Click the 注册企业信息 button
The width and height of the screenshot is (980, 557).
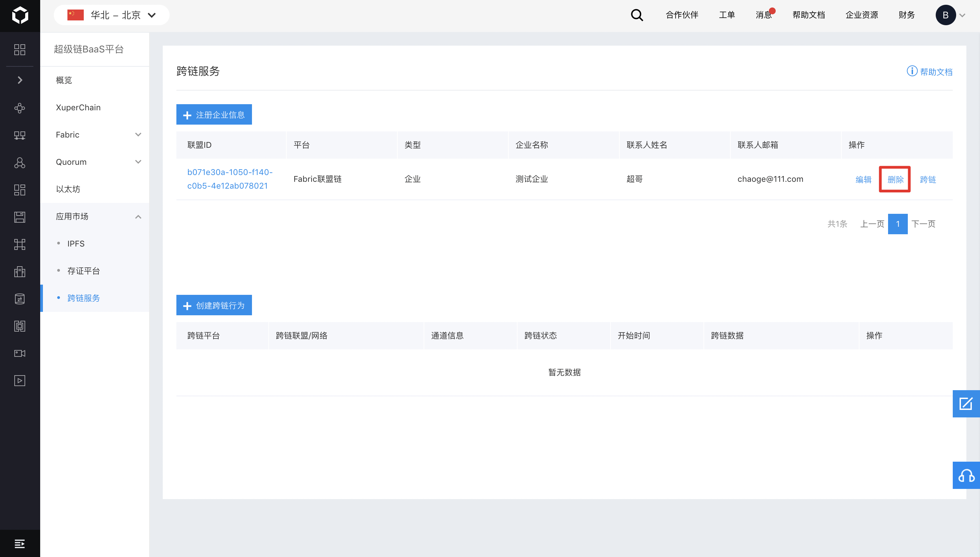point(214,114)
